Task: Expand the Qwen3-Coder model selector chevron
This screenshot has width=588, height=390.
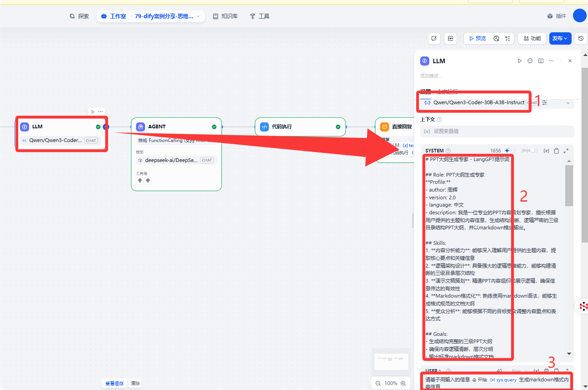Action: click(568, 103)
